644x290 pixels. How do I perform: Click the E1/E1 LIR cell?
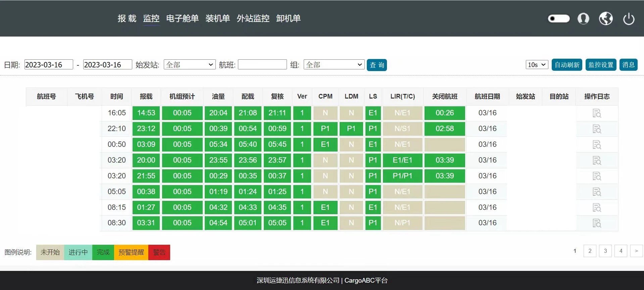click(402, 160)
